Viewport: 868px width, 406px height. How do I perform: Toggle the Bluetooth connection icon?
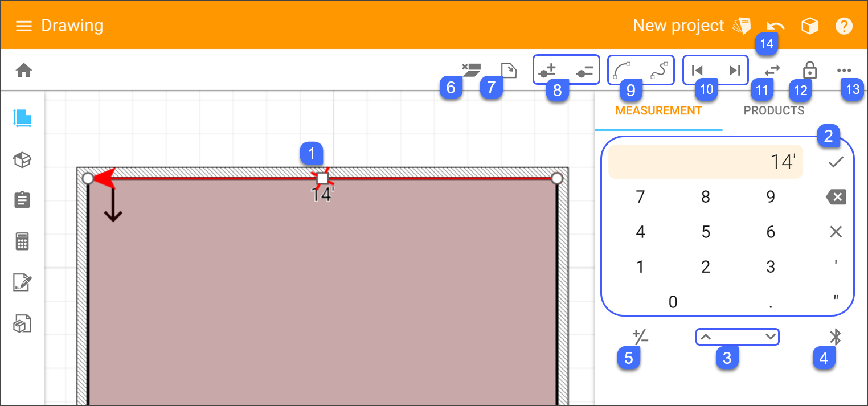click(x=835, y=337)
